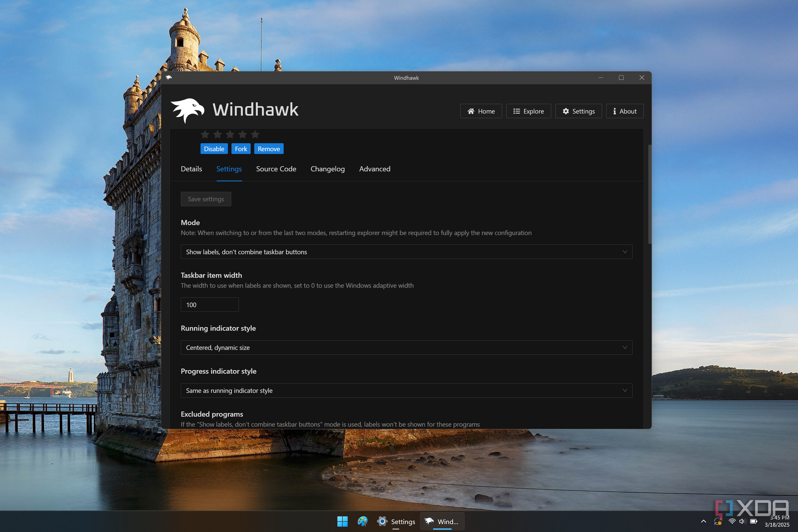Remove the mod
This screenshot has height=532, width=798.
click(269, 149)
